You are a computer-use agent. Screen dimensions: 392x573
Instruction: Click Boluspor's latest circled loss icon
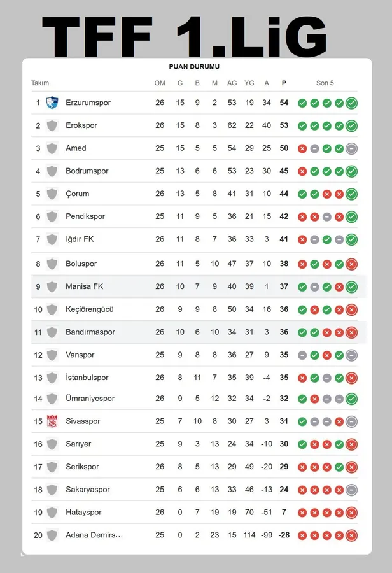click(351, 264)
